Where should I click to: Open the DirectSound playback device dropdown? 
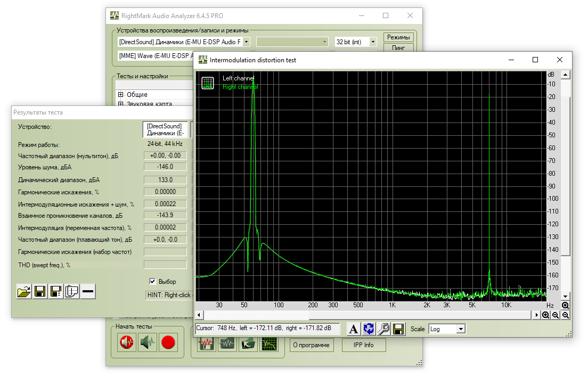click(247, 42)
